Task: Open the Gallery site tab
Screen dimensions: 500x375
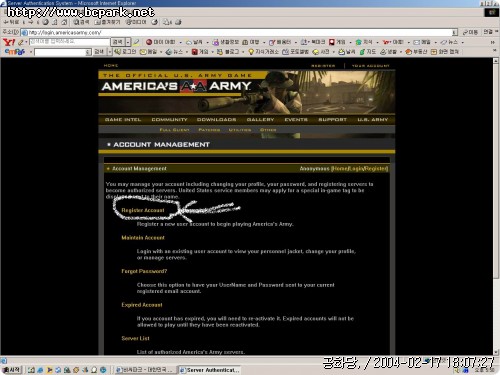Action: pyautogui.click(x=260, y=120)
